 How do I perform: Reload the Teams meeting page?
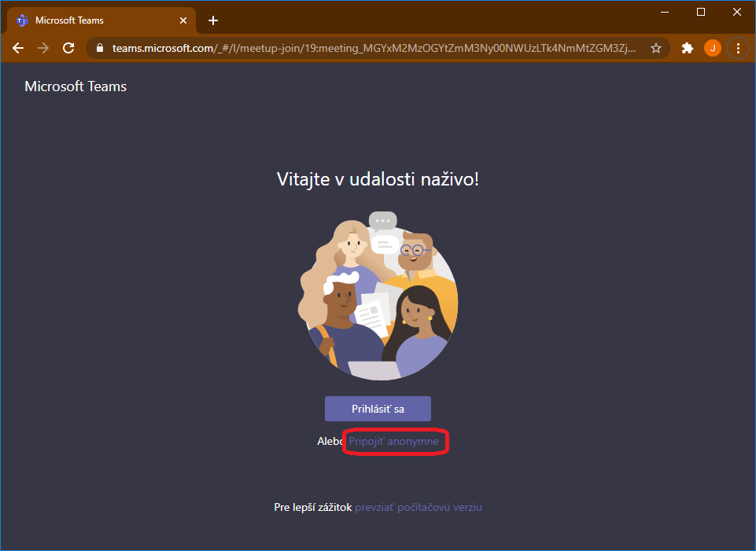[x=68, y=48]
